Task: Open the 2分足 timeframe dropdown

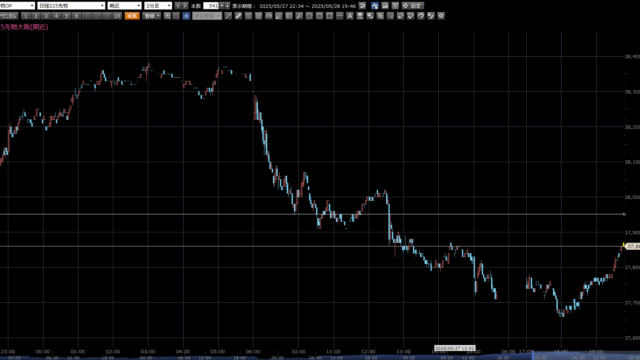Action: pyautogui.click(x=158, y=6)
